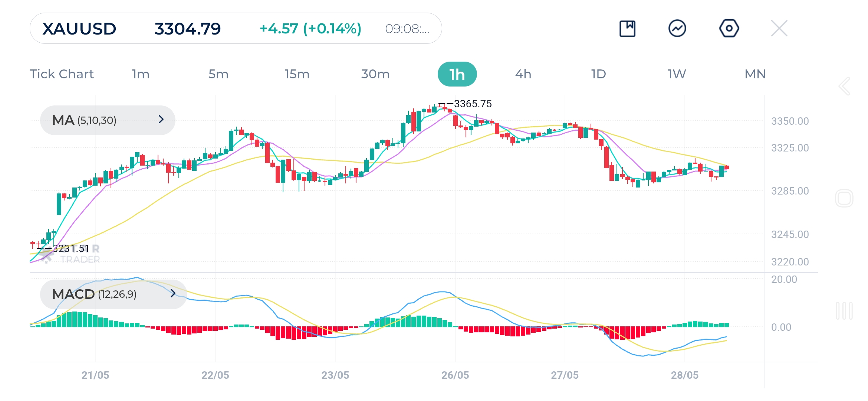This screenshot has height=401, width=868.
Task: Toggle the 1h timeframe selection
Action: [457, 74]
